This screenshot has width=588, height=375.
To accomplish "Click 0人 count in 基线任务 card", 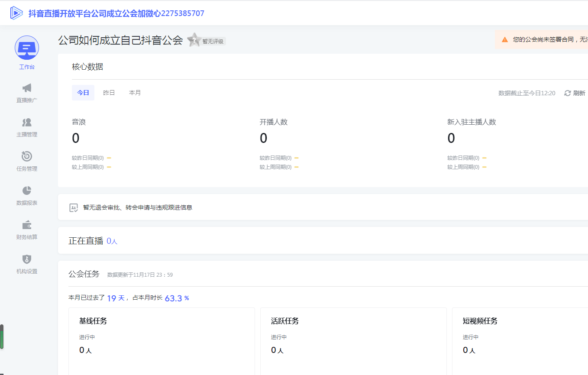I will point(85,350).
